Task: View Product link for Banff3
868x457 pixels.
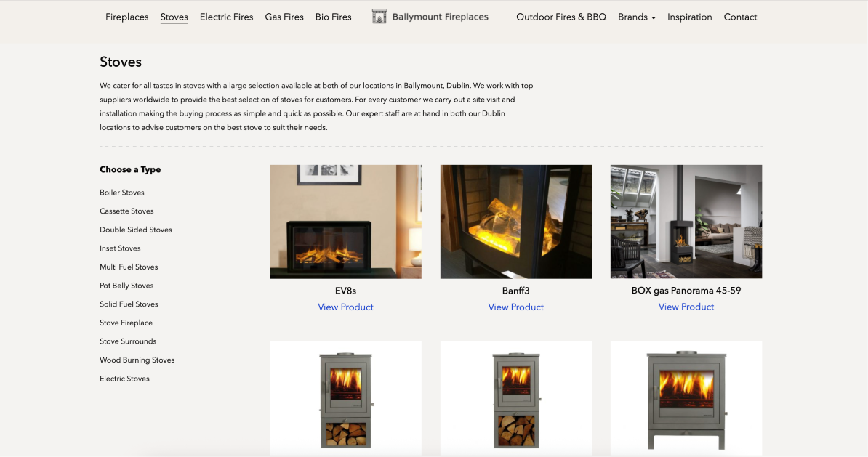Action: click(516, 307)
